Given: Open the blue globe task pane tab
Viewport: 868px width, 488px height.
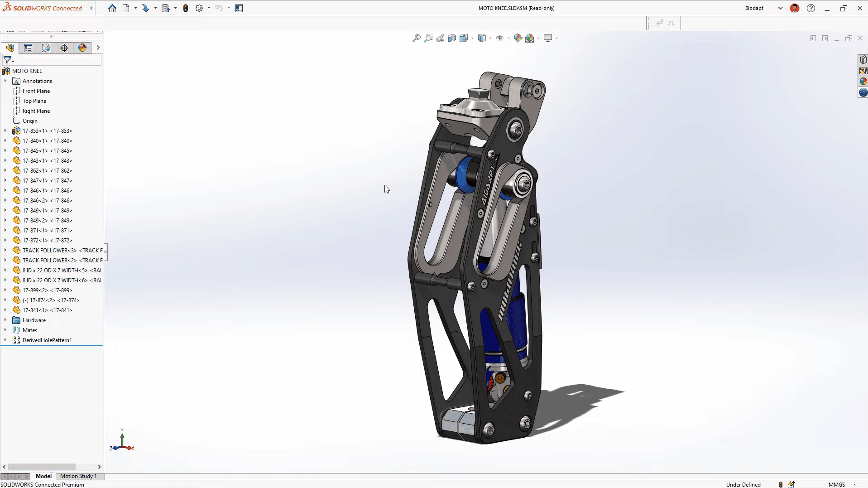Looking at the screenshot, I should tap(863, 92).
